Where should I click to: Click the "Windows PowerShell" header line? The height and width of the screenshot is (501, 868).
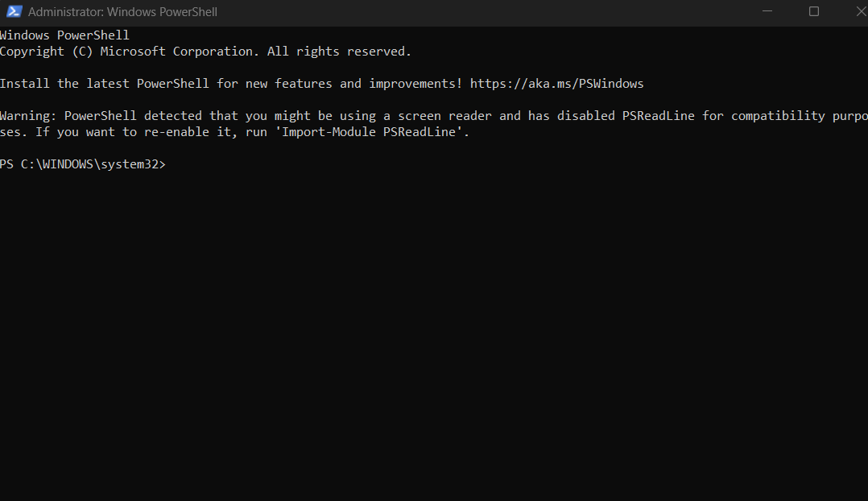coord(64,35)
